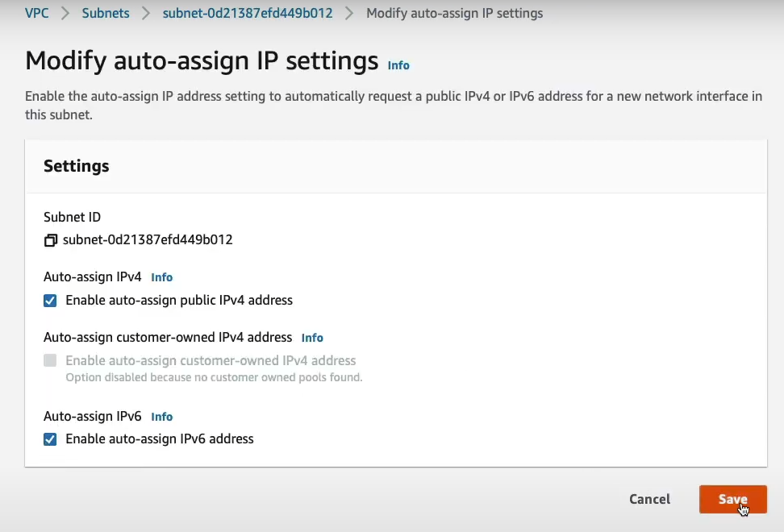Copy the Subnet ID using copy icon
This screenshot has width=784, height=532.
(51, 240)
